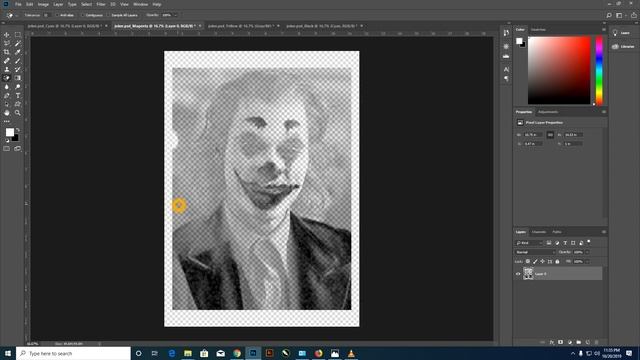Viewport: 640px width, 360px height.
Task: Open the History collapsed panel icon
Action: 506,33
